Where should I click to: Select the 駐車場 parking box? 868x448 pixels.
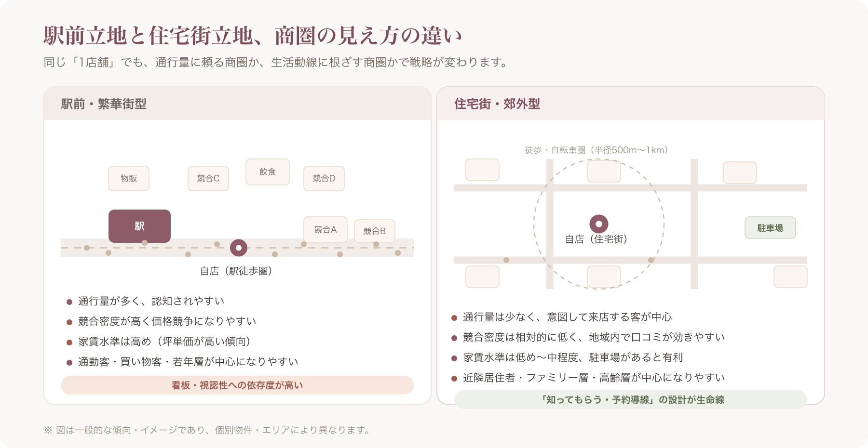click(x=770, y=228)
